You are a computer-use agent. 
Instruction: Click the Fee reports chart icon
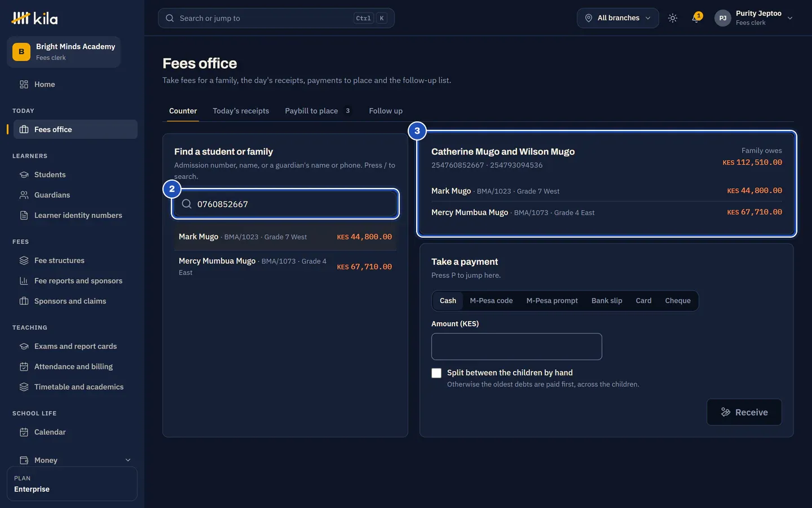coord(24,281)
